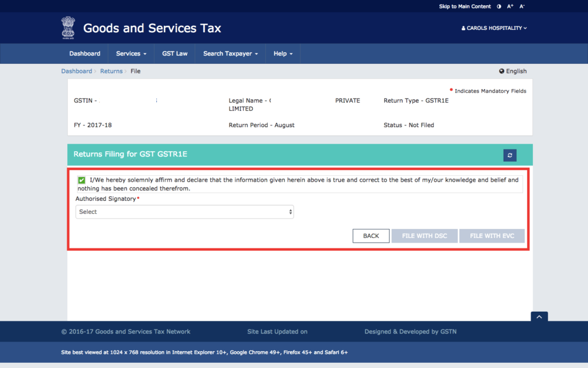Image resolution: width=588 pixels, height=368 pixels.
Task: Expand the Services menu
Action: pyautogui.click(x=131, y=53)
